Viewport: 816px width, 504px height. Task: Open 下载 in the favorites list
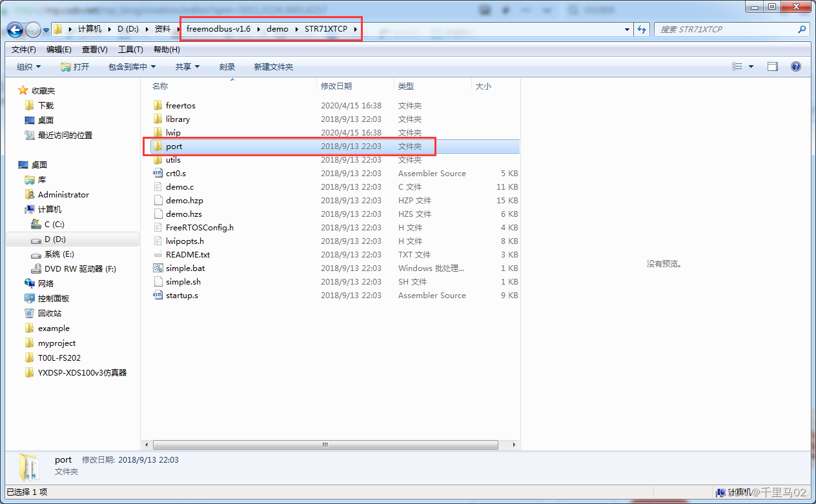pyautogui.click(x=46, y=105)
